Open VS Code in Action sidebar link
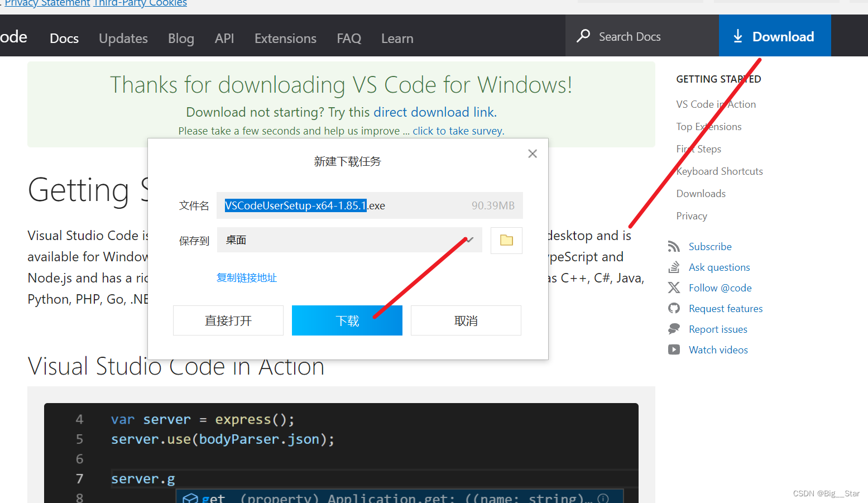Screen dimensions: 868x503 [716, 104]
